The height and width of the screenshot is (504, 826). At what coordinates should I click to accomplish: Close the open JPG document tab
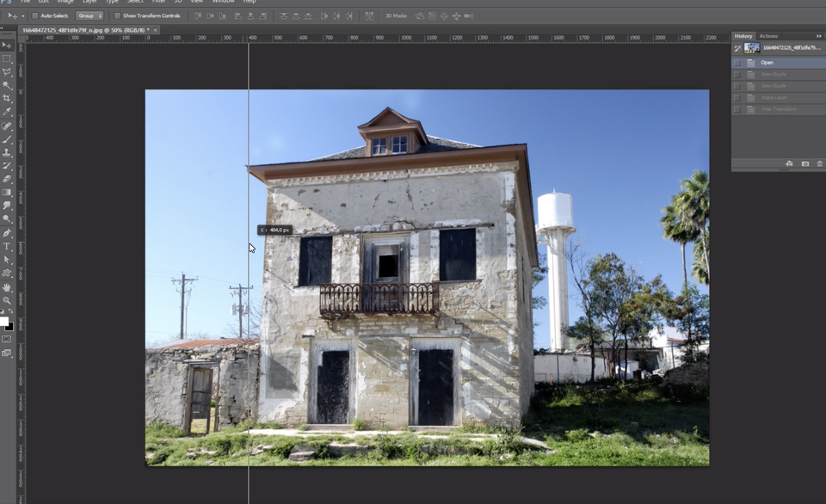[x=156, y=30]
